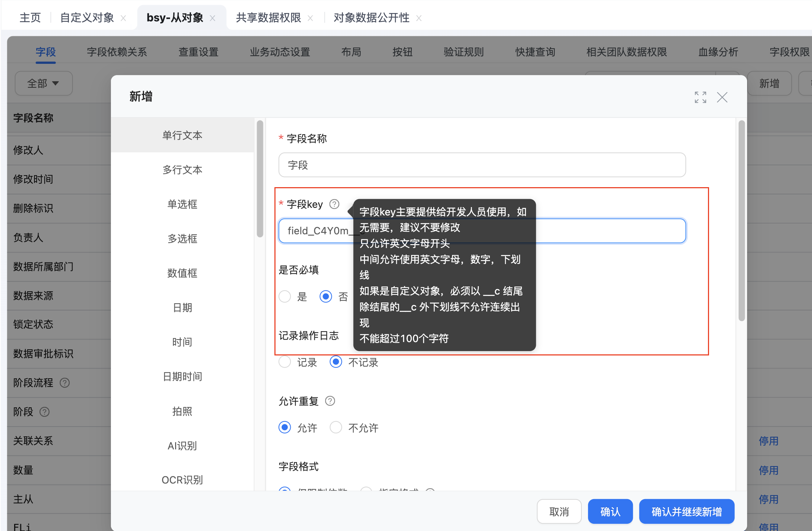Viewport: 812px width, 531px height.
Task: Select 日期时间 field type
Action: click(x=182, y=376)
